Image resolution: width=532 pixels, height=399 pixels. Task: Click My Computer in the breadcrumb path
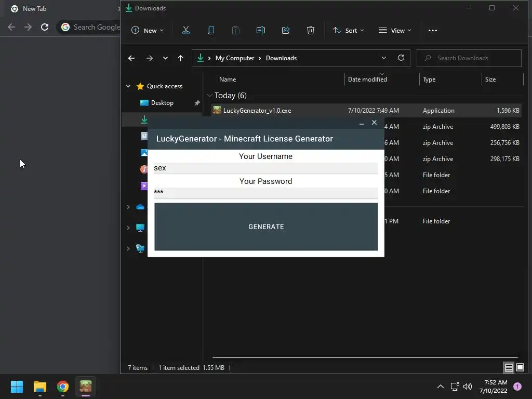coord(235,58)
